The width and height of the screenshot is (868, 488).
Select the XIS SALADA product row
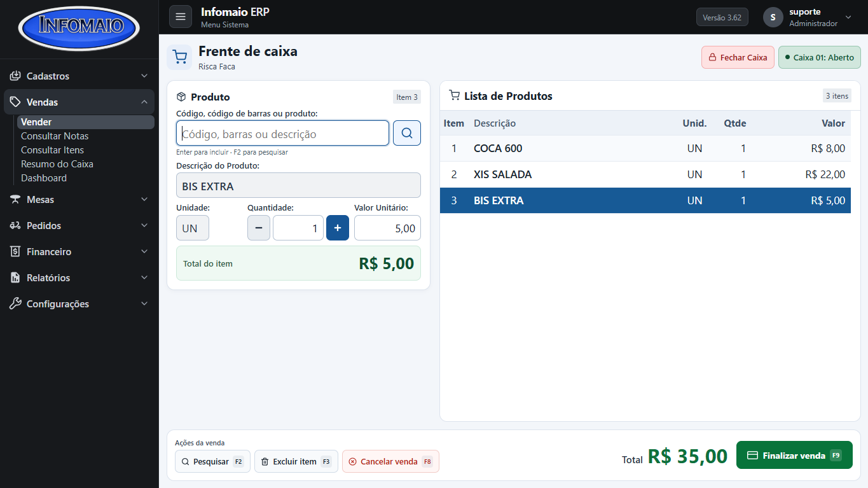click(x=645, y=174)
